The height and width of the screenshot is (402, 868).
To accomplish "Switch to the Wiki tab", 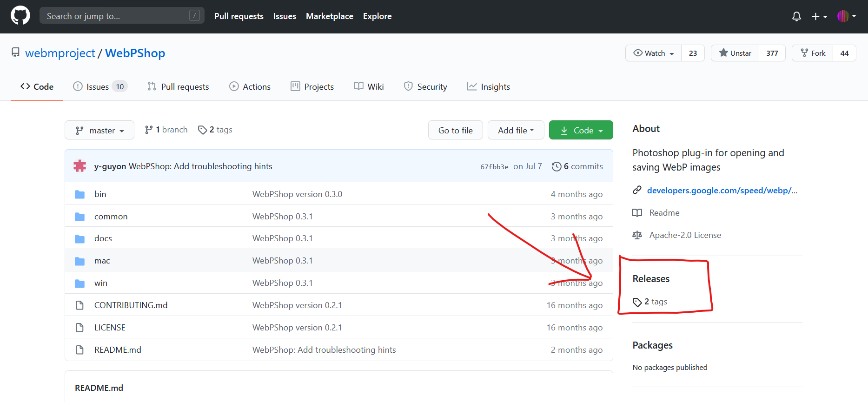I will click(x=369, y=87).
